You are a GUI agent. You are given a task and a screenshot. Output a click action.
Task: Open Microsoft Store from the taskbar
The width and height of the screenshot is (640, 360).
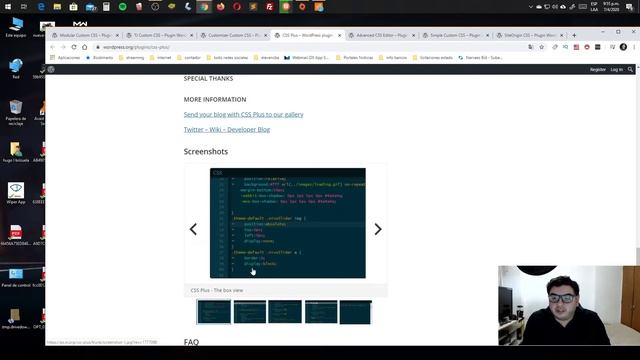pos(73,7)
